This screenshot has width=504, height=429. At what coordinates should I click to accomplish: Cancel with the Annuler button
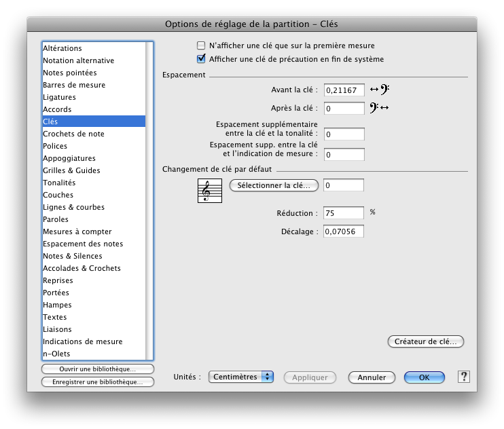372,377
